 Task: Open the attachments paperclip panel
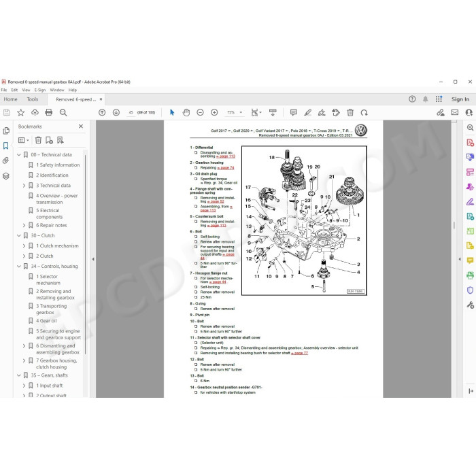pyautogui.click(x=5, y=160)
